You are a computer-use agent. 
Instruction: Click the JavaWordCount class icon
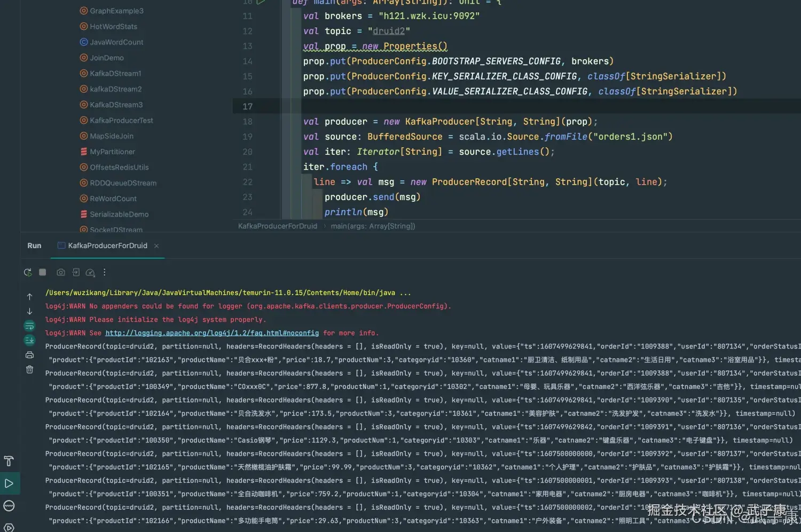(84, 42)
